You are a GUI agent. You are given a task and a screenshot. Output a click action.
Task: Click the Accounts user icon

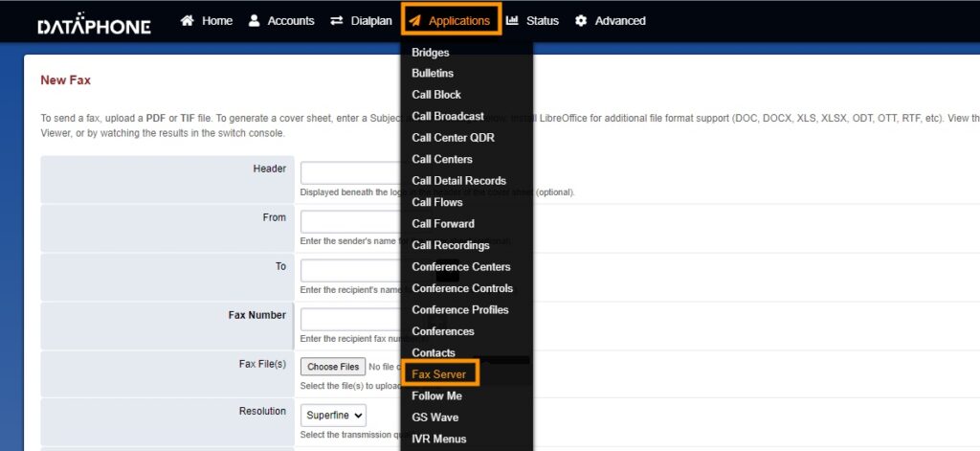[x=255, y=20]
